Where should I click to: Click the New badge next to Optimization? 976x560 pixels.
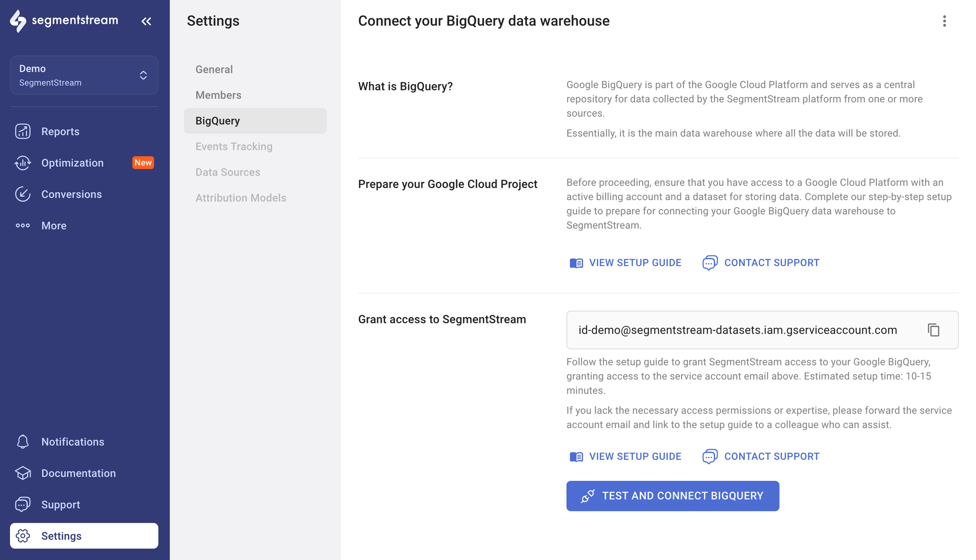(143, 163)
